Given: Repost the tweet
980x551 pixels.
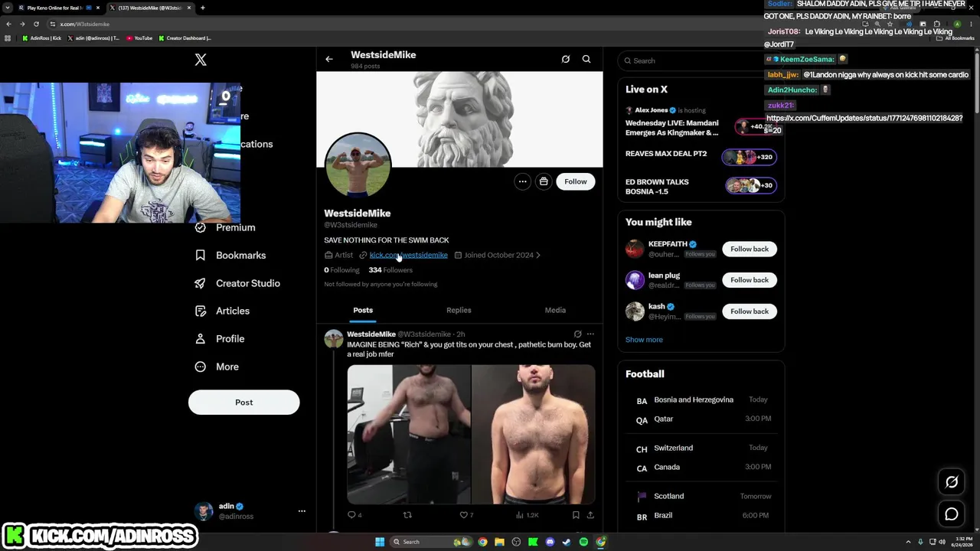Looking at the screenshot, I should point(407,515).
